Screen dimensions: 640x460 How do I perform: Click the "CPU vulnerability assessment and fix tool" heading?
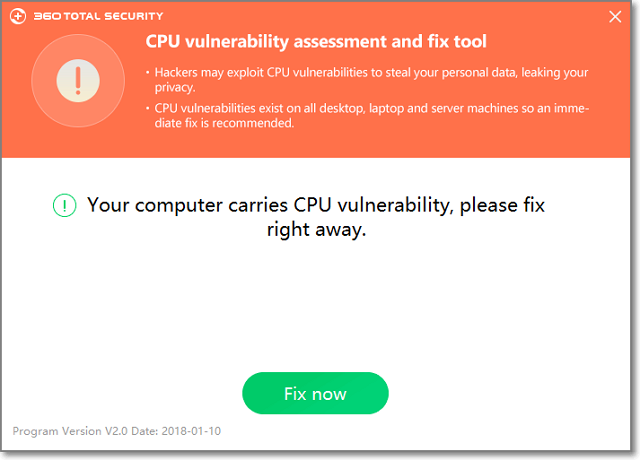(x=316, y=42)
